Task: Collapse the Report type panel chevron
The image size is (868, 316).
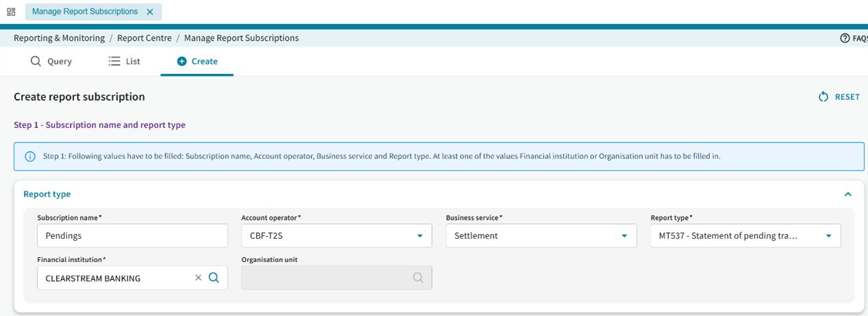Action: click(x=848, y=194)
